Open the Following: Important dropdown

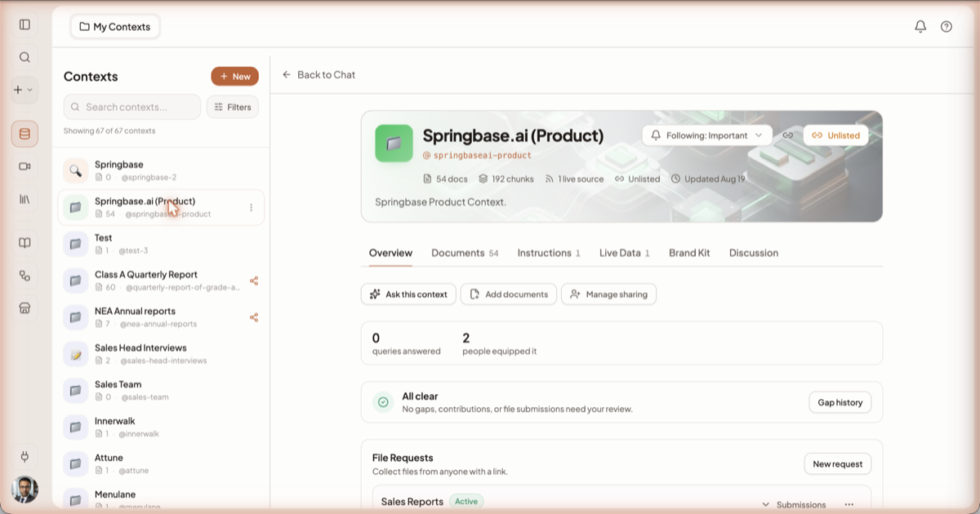(x=707, y=135)
